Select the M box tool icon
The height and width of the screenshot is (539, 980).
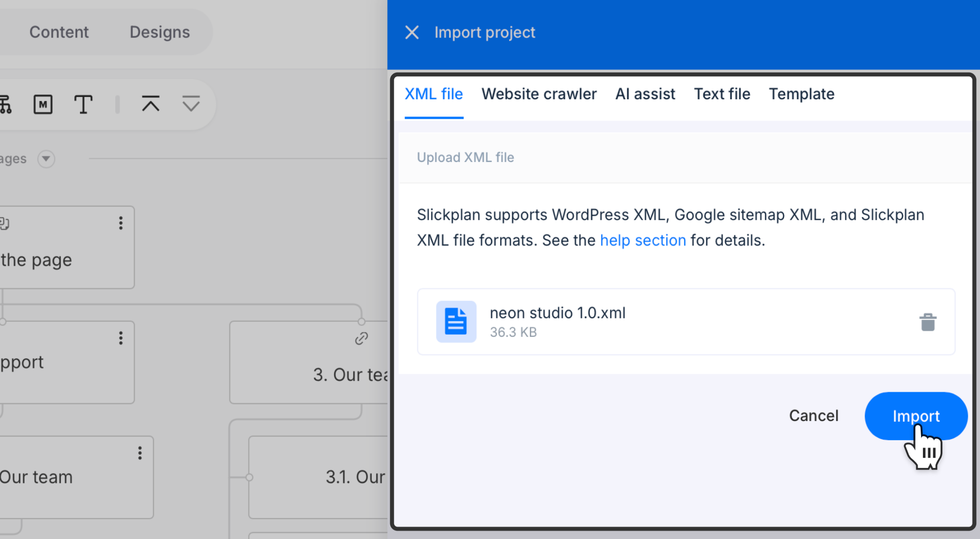[x=43, y=104]
